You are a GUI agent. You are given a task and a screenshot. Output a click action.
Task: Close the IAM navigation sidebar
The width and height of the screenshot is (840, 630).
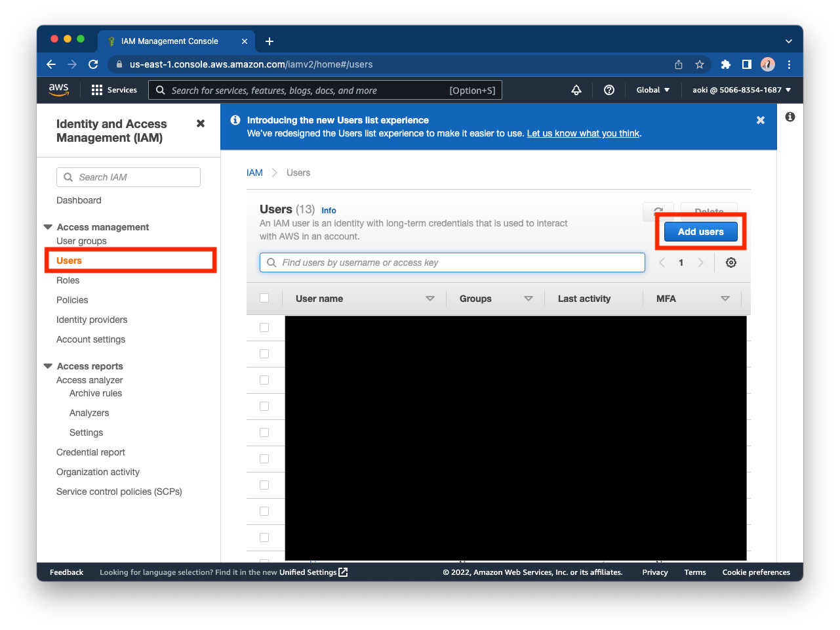pos(201,123)
